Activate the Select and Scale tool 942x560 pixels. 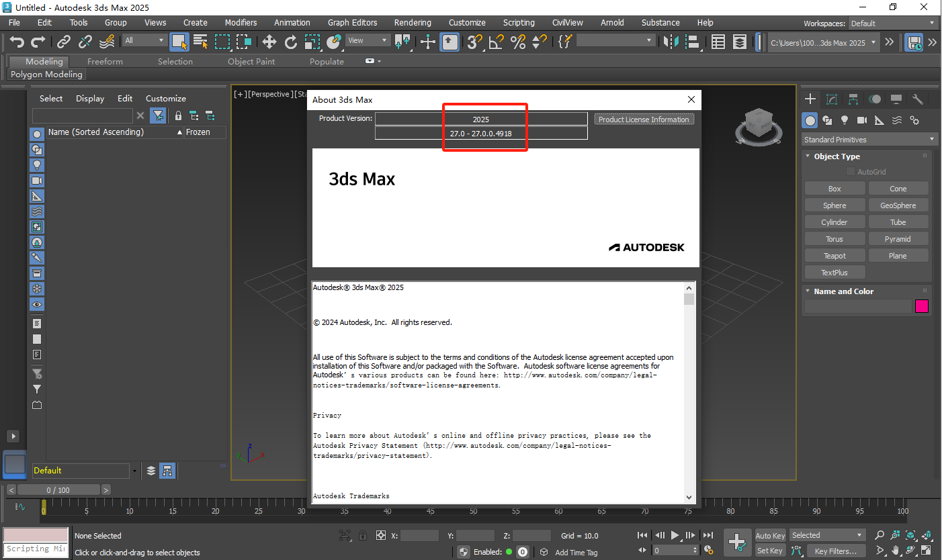pyautogui.click(x=312, y=42)
